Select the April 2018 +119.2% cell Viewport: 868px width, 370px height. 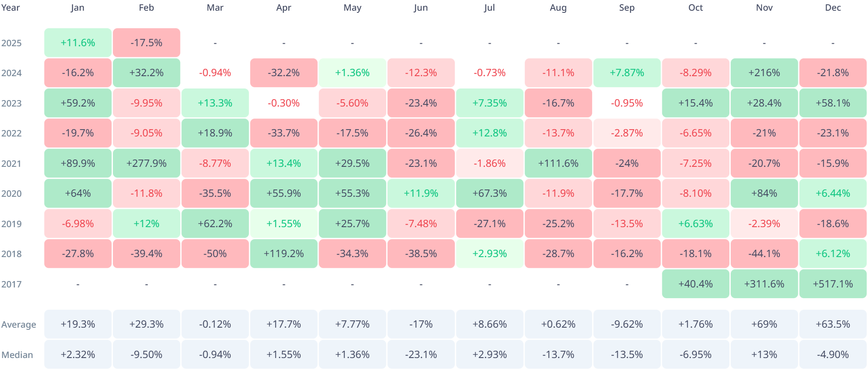[284, 254]
